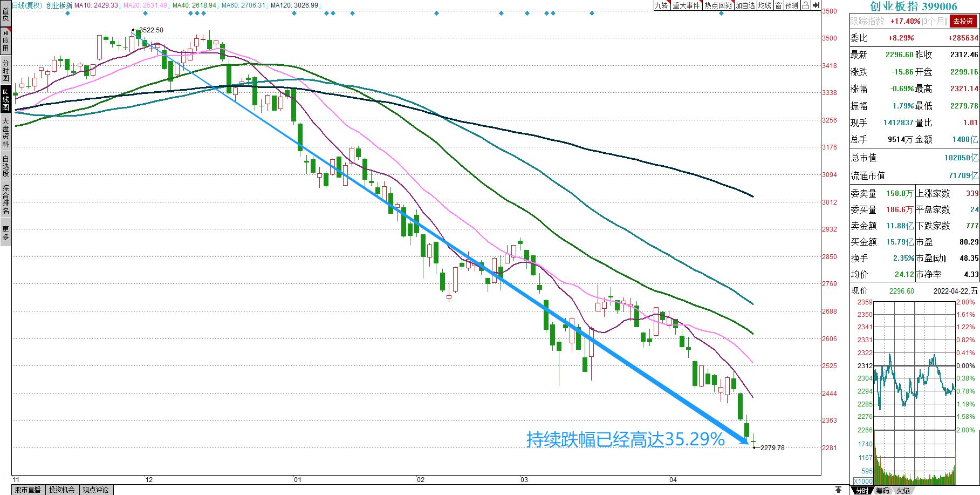Switch to the 分时图 sidebar tab

(5, 70)
